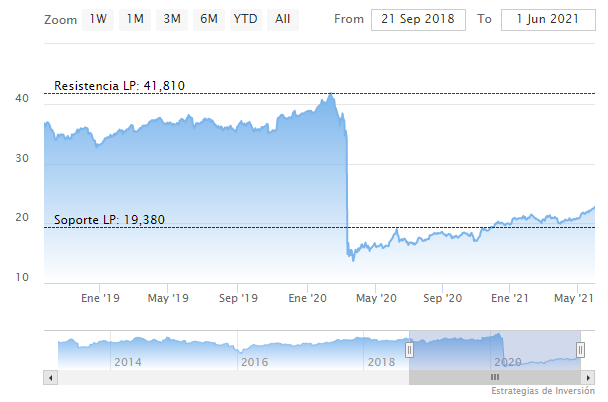Switch zoom to 6M
The width and height of the screenshot is (608, 402).
(x=208, y=19)
